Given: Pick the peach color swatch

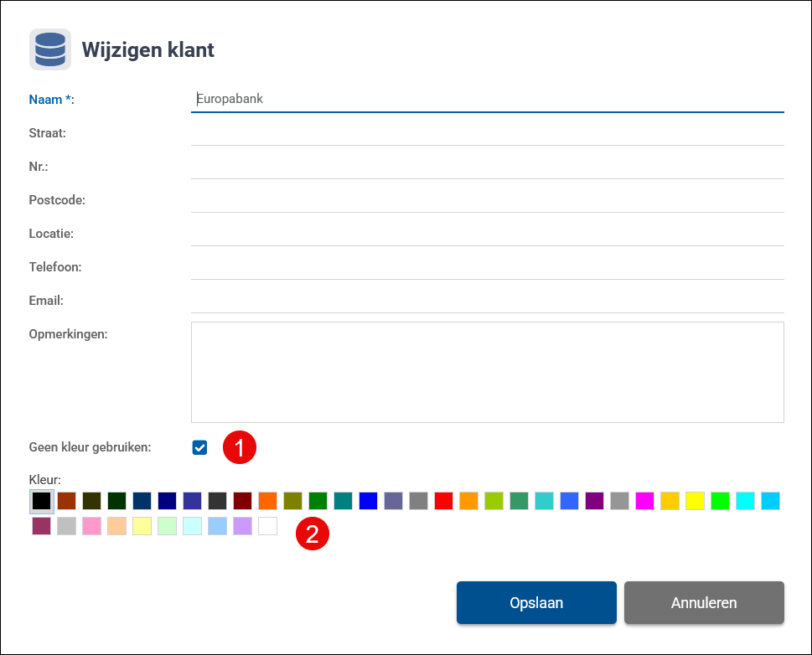Looking at the screenshot, I should (x=117, y=526).
